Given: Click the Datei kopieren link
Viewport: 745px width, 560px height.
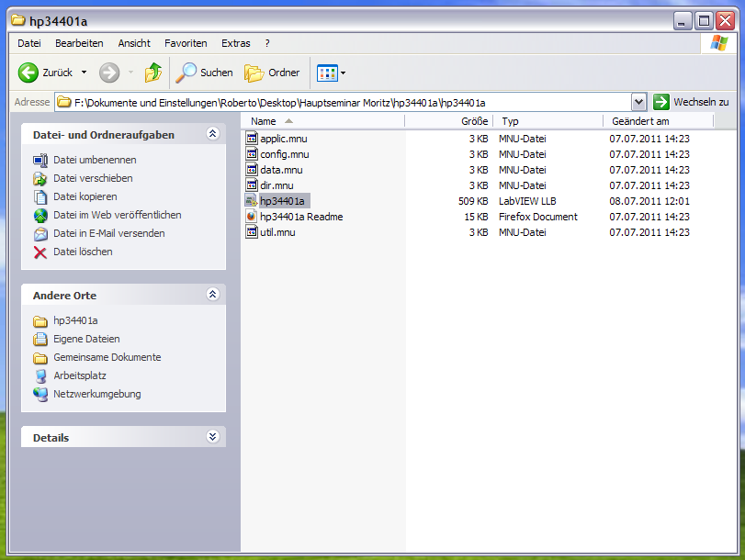Looking at the screenshot, I should tap(85, 196).
